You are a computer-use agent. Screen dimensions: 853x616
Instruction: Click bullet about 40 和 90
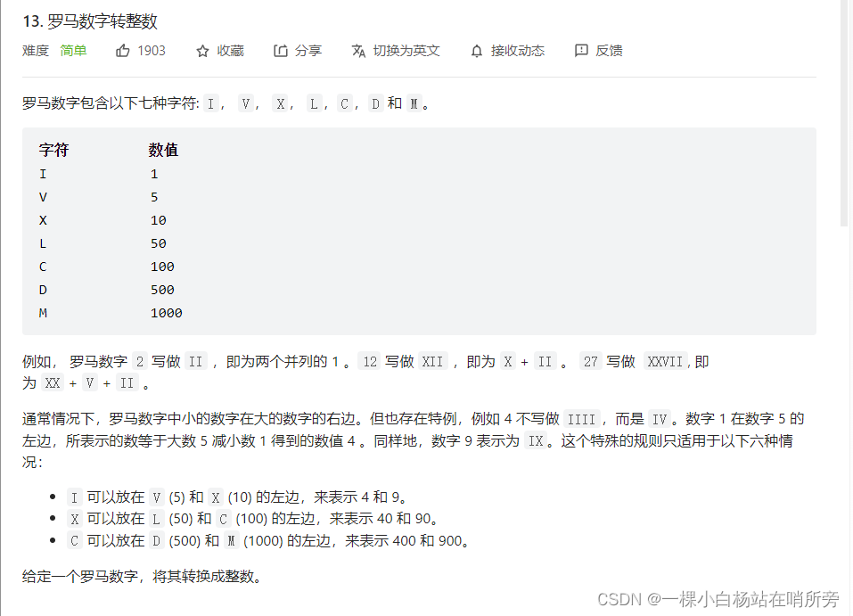click(253, 519)
